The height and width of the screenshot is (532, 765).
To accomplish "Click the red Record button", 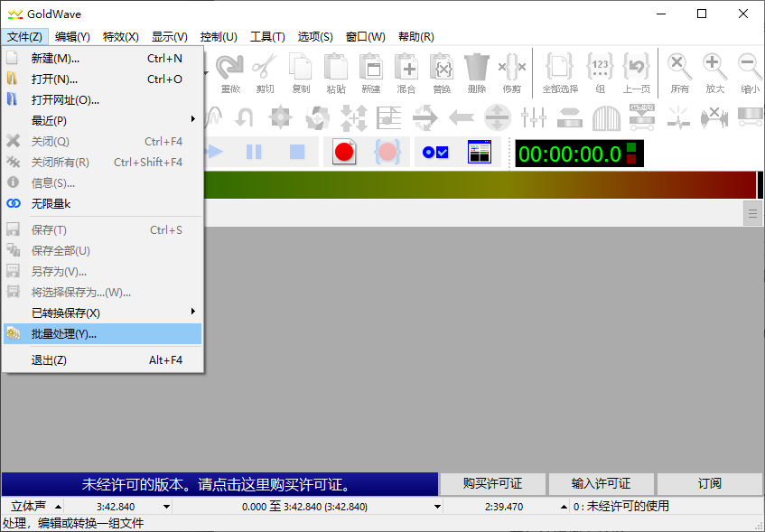I will (344, 153).
